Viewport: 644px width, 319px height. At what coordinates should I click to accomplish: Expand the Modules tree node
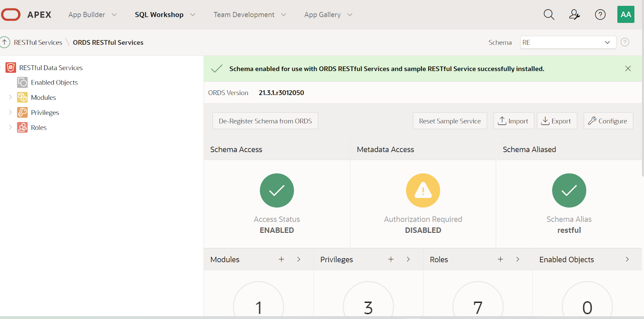(x=10, y=97)
